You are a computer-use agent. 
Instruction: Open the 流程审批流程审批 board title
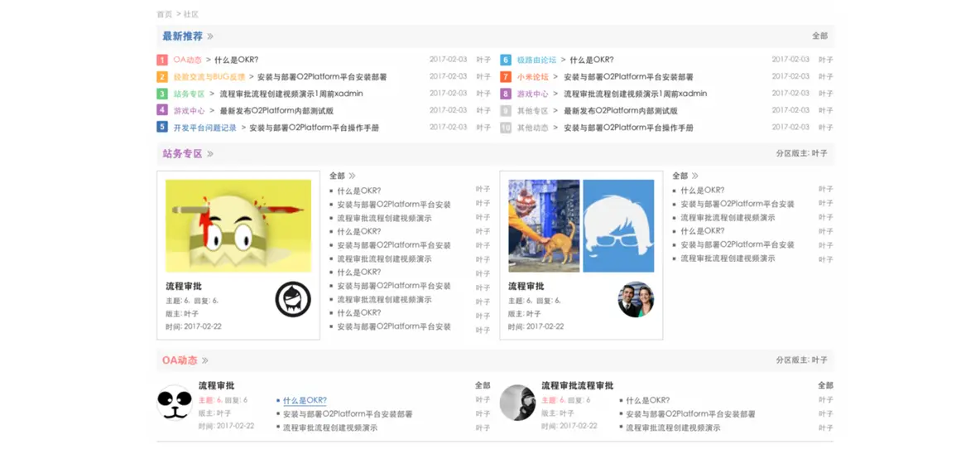click(x=578, y=386)
